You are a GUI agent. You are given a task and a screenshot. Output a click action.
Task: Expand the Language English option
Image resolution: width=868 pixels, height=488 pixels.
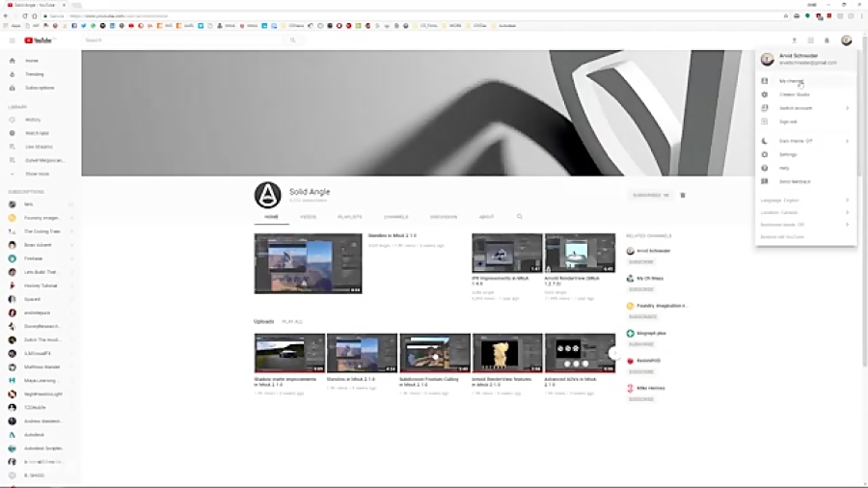pyautogui.click(x=802, y=200)
